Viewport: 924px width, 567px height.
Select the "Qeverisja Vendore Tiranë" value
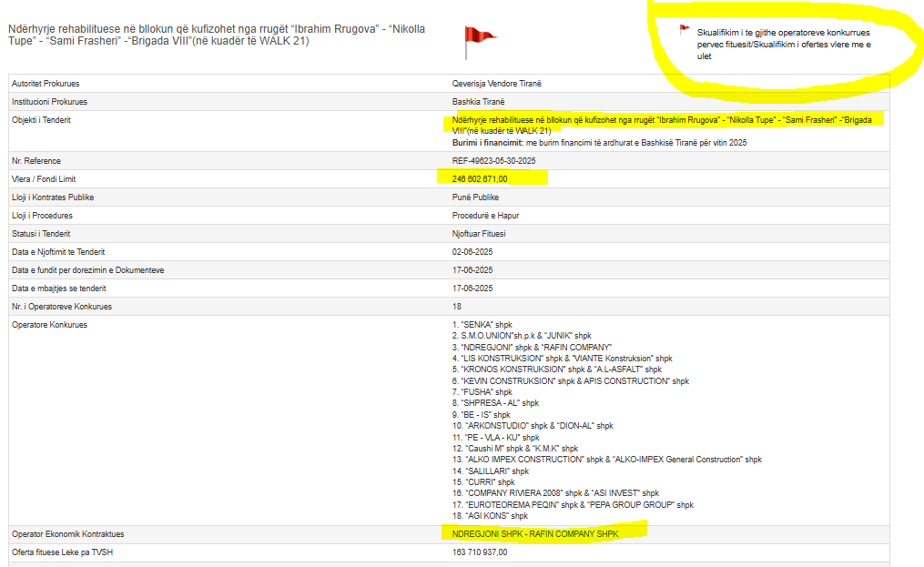pos(496,84)
